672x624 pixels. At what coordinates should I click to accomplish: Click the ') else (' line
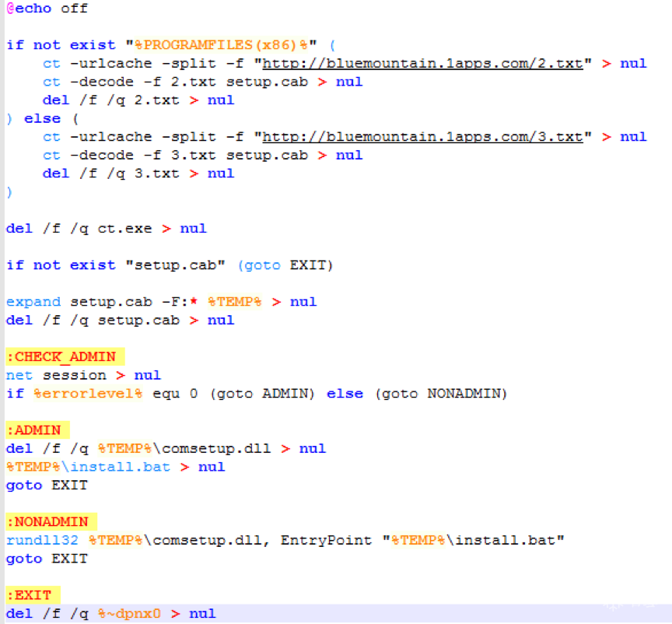click(43, 118)
